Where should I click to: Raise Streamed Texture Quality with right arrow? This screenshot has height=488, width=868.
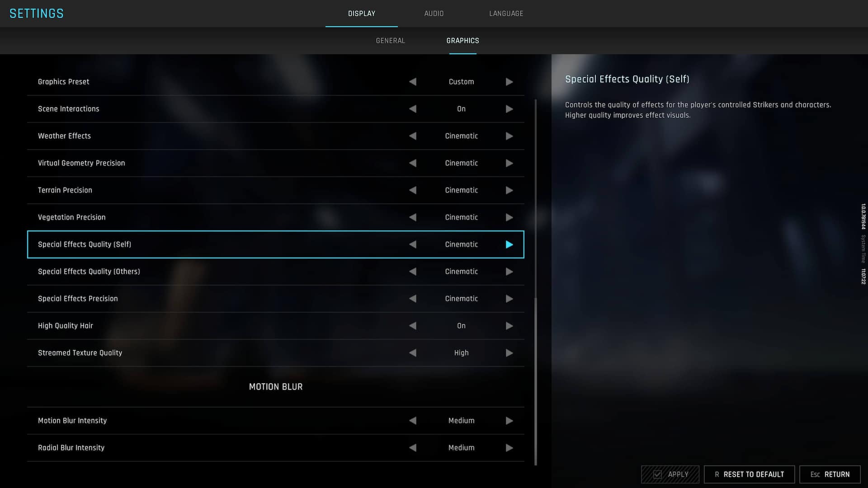coord(509,353)
